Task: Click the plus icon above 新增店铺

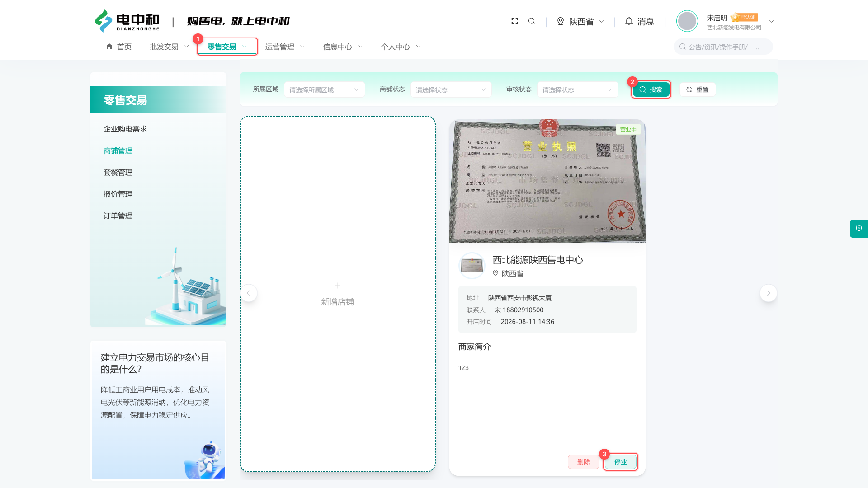Action: (x=337, y=286)
